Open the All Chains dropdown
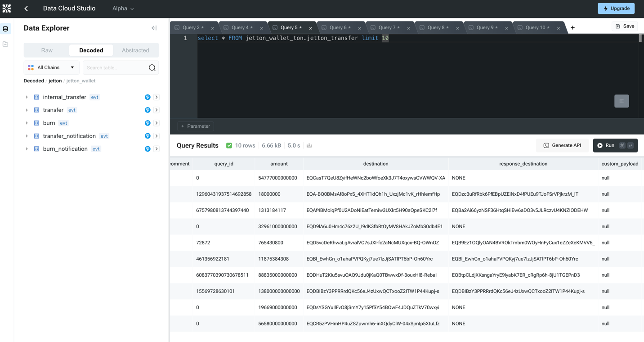The image size is (644, 342). point(51,67)
